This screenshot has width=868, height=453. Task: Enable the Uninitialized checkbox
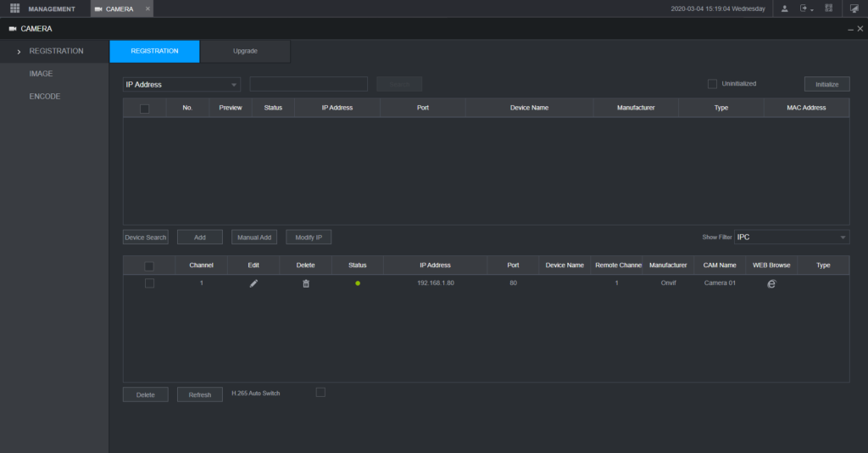tap(712, 83)
